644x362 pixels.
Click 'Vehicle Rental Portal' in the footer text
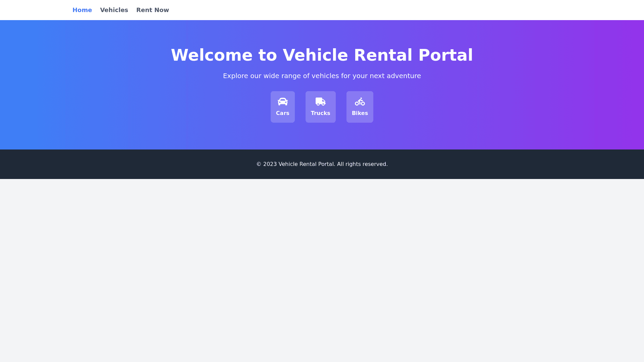click(306, 164)
